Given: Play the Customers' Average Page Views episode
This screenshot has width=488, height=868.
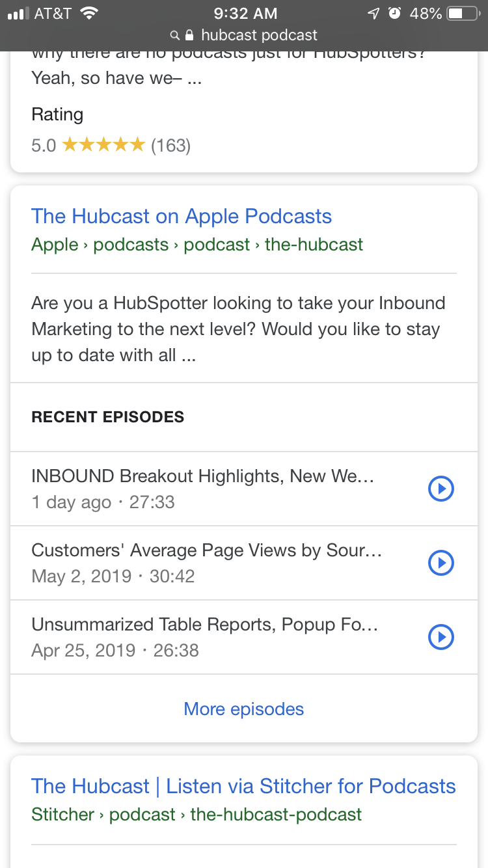Looking at the screenshot, I should click(x=441, y=563).
